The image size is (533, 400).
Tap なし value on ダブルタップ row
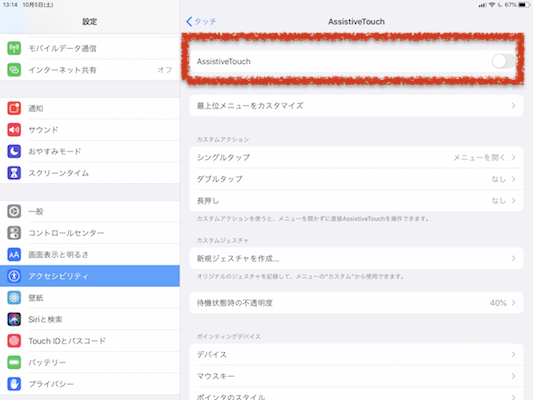click(499, 179)
